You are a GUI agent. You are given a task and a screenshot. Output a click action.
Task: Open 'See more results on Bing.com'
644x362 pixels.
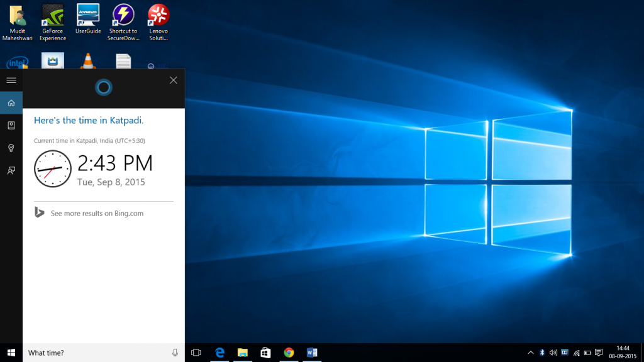97,214
